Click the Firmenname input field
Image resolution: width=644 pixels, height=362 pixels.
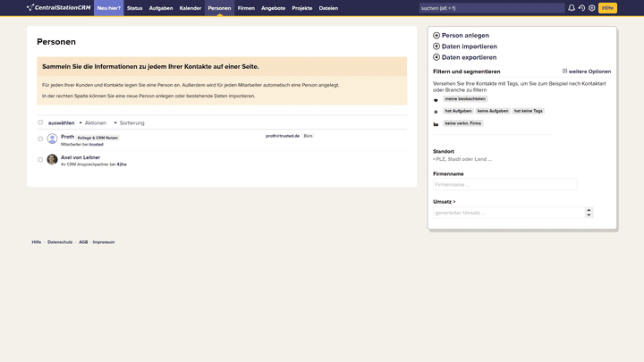504,184
